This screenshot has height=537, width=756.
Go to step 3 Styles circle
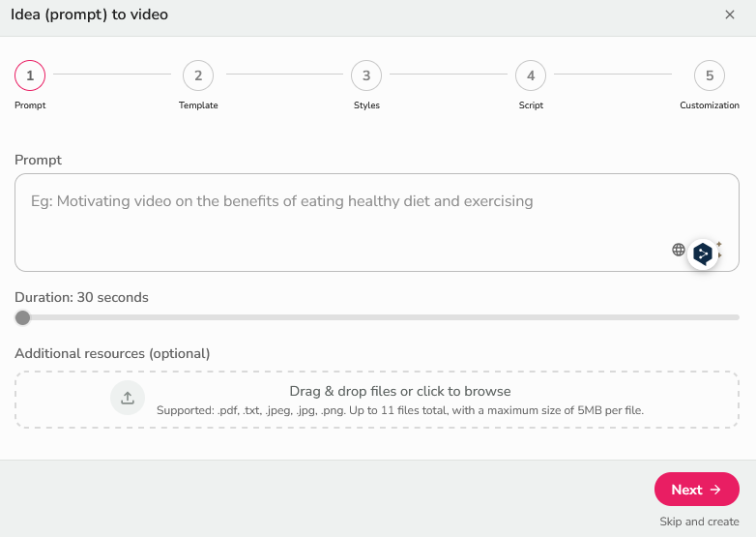(x=366, y=75)
